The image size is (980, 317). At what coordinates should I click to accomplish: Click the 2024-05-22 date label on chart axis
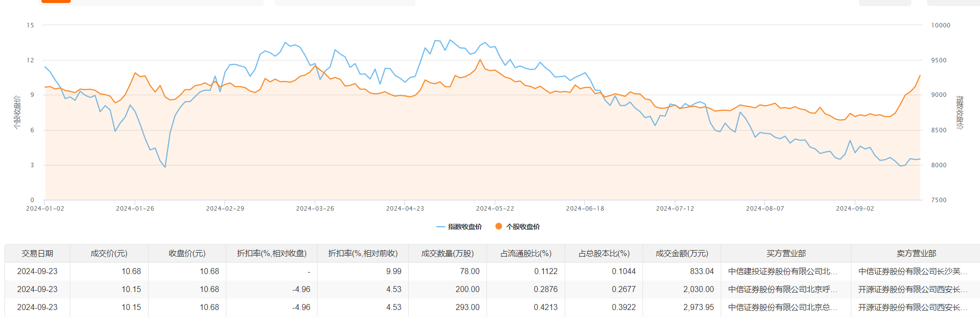tap(495, 209)
